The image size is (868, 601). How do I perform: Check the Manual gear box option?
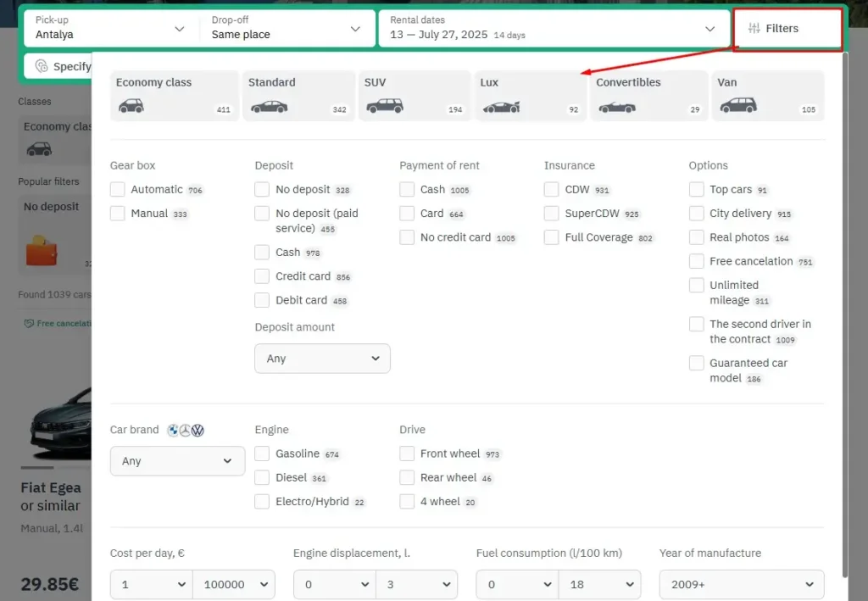pos(117,213)
